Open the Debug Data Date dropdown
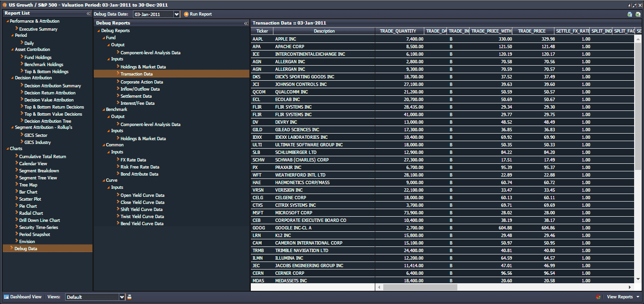Viewport: 644px width, 304px height. point(177,14)
